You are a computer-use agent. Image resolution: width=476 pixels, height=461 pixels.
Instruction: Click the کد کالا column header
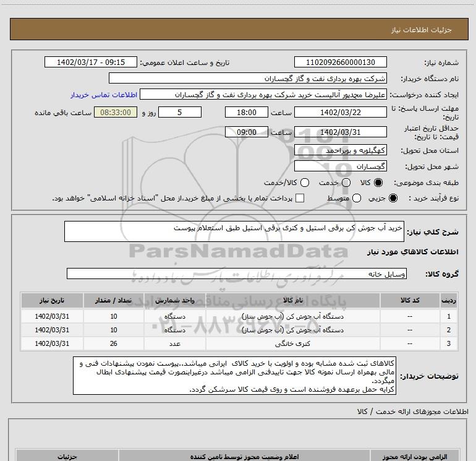(410, 301)
